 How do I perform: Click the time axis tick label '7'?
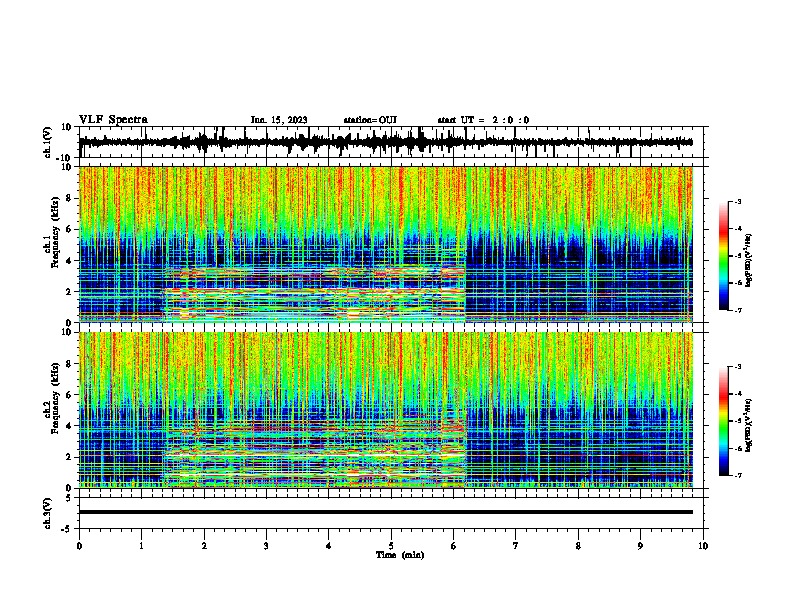pos(516,546)
